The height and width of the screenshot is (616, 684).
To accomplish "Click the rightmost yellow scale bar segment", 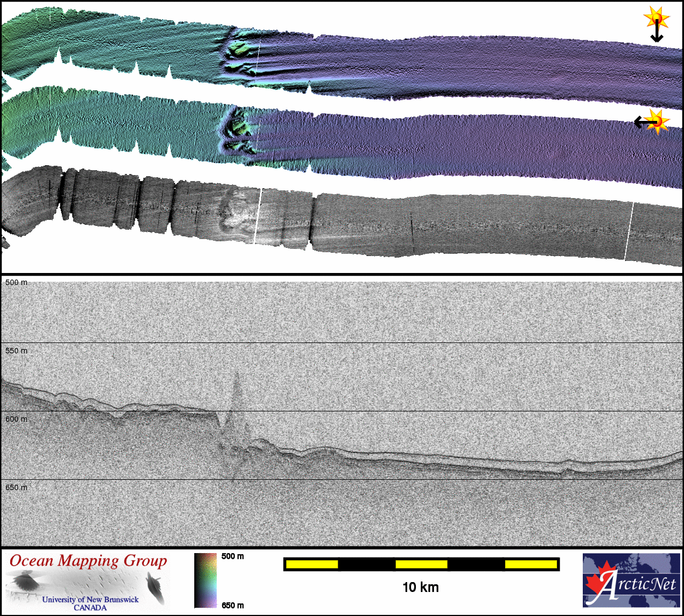I will tap(530, 564).
